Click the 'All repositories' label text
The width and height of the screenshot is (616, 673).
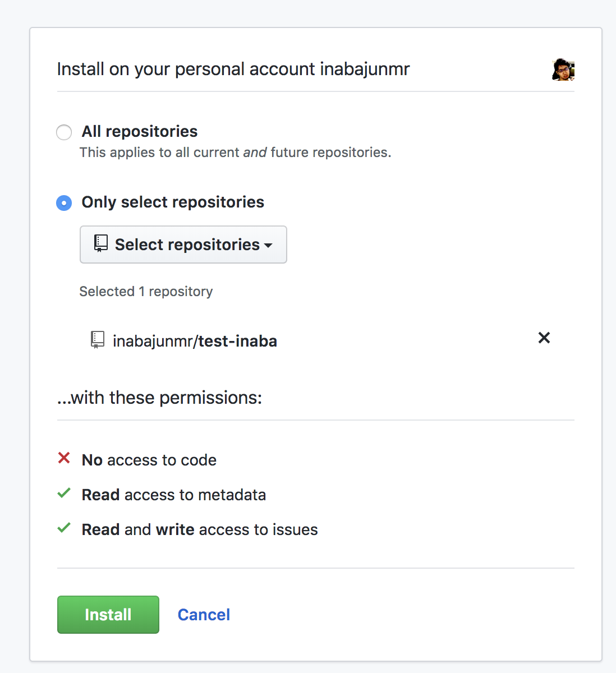pyautogui.click(x=140, y=131)
